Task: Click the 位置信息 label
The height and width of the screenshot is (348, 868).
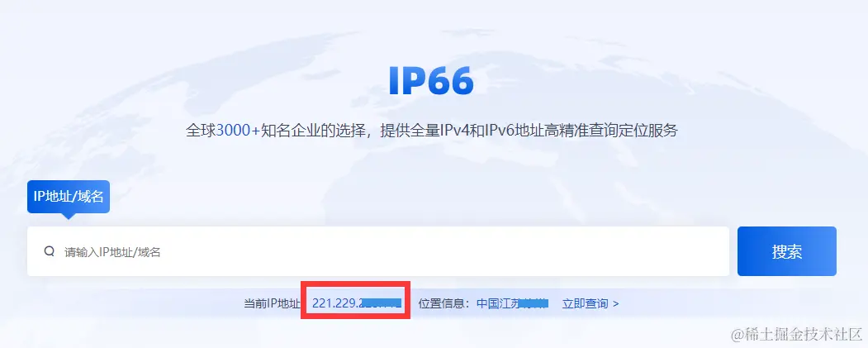Action: click(x=444, y=303)
